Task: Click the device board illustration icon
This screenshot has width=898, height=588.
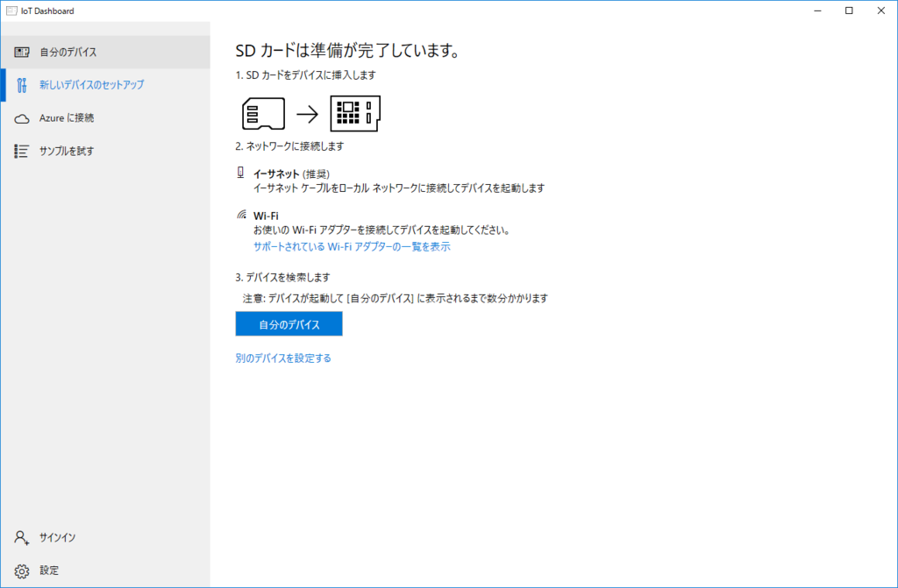Action: tap(355, 113)
